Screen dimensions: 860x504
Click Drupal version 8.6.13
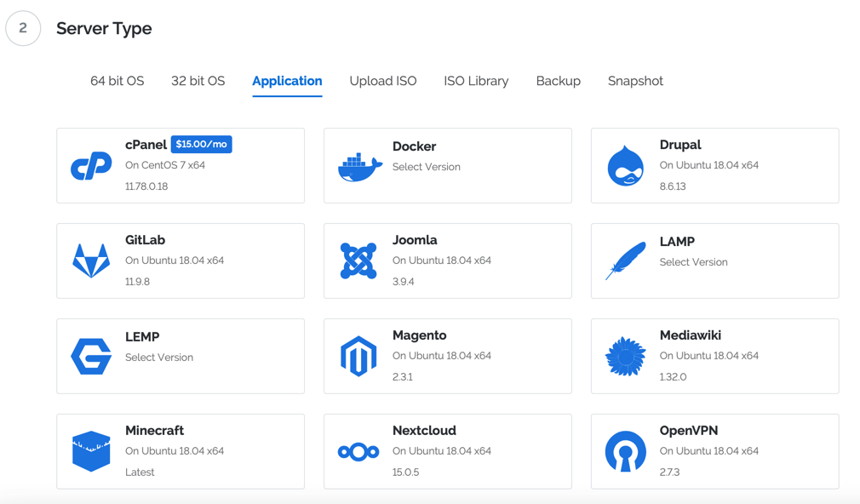click(x=673, y=186)
